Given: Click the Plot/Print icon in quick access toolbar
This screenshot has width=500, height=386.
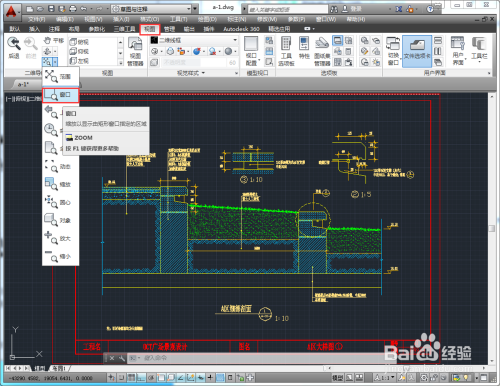Looking at the screenshot, I should [73, 9].
